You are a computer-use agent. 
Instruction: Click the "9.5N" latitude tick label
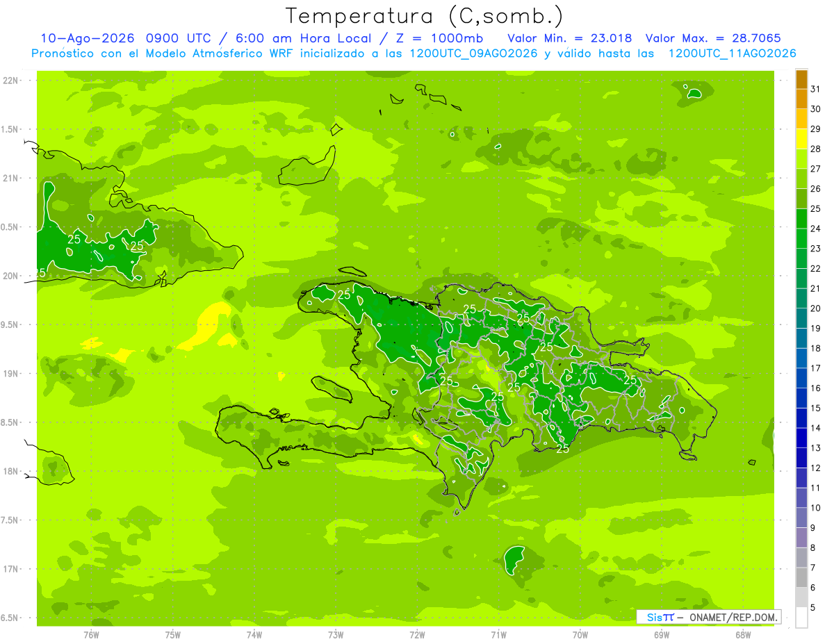(10, 325)
